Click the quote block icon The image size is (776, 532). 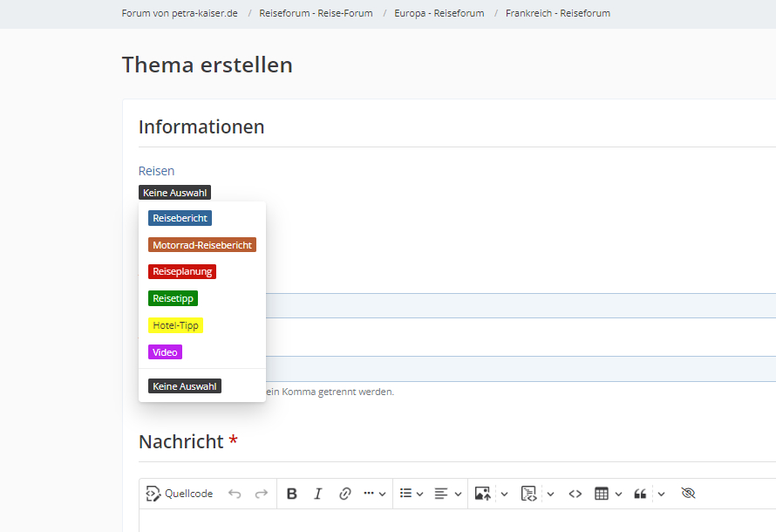(640, 494)
